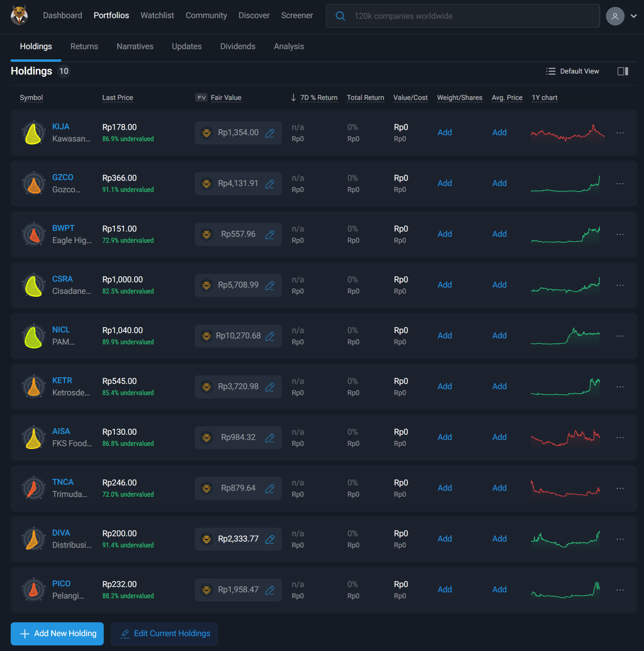Open Screener in top navigation
The width and height of the screenshot is (644, 651).
point(297,15)
